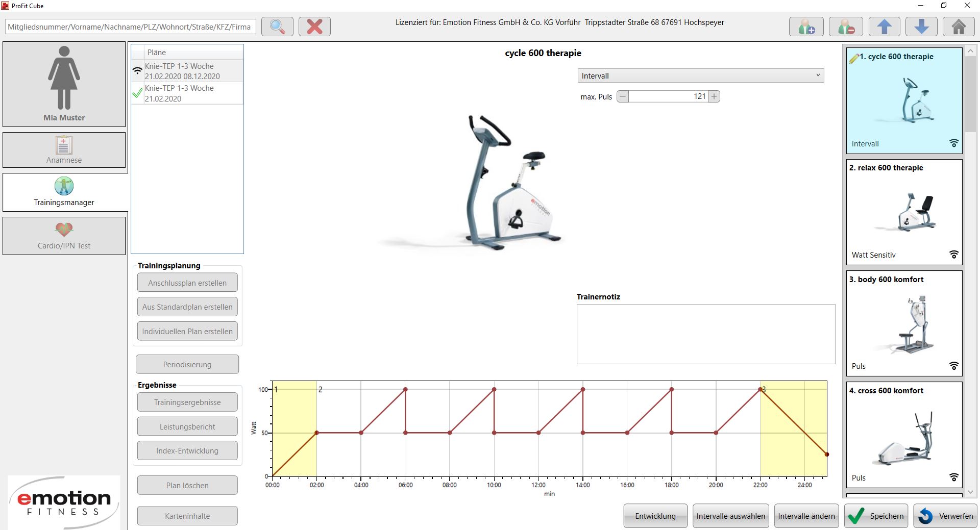Switch to the Trainingsmanager tab
This screenshot has width=980, height=530.
point(64,192)
